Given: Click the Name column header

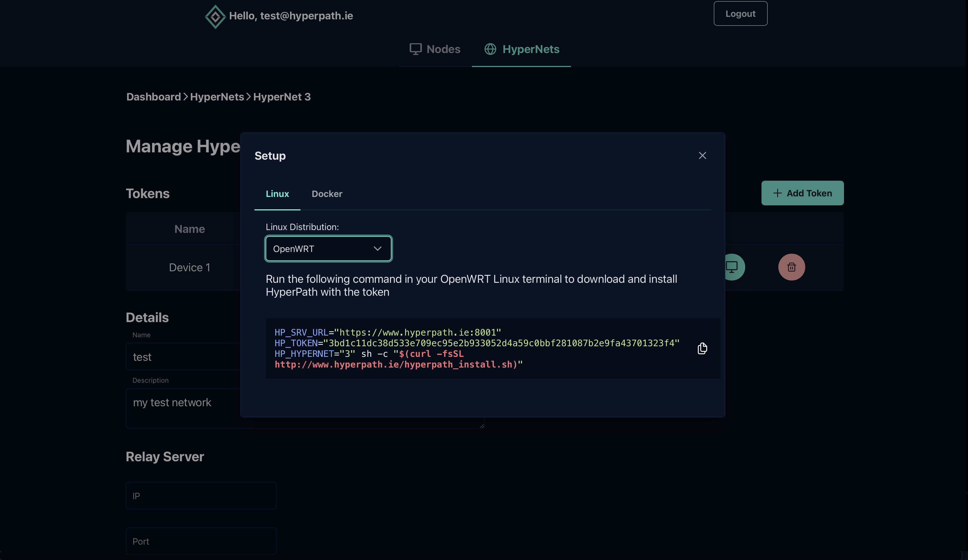Looking at the screenshot, I should click(x=189, y=229).
